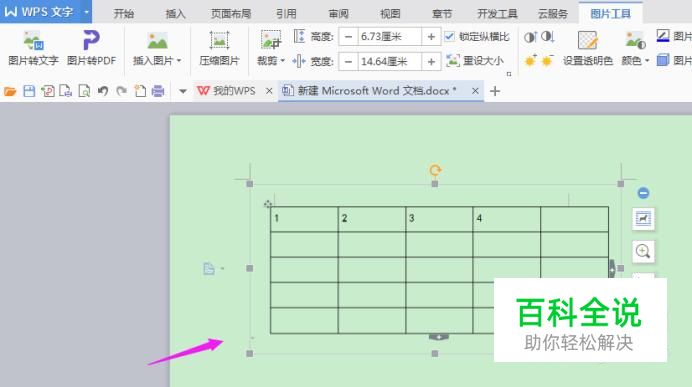Switch to the 插入 tab
Screen dimensions: 692x387
click(x=175, y=14)
